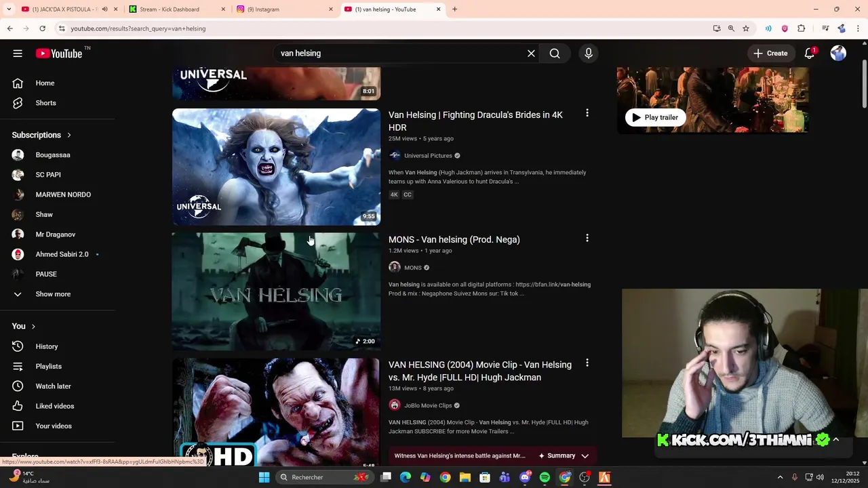The image size is (868, 488).
Task: Play the MONS Van Helsing thumbnail
Action: (276, 292)
